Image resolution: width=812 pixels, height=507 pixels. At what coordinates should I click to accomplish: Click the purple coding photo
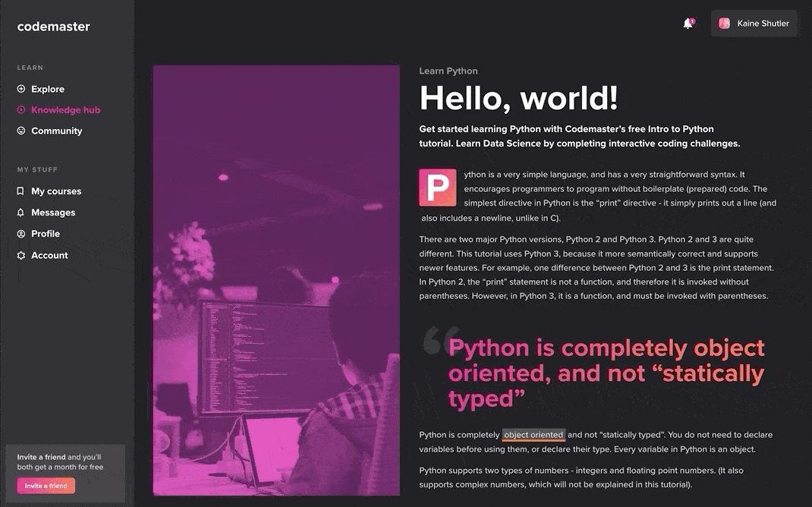click(276, 279)
